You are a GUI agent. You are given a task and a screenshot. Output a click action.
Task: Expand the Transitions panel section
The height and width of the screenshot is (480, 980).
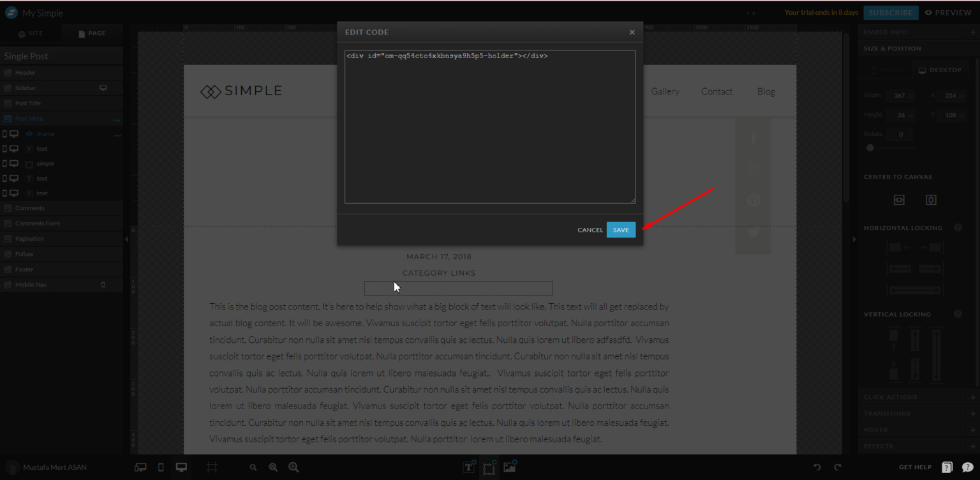(x=972, y=414)
